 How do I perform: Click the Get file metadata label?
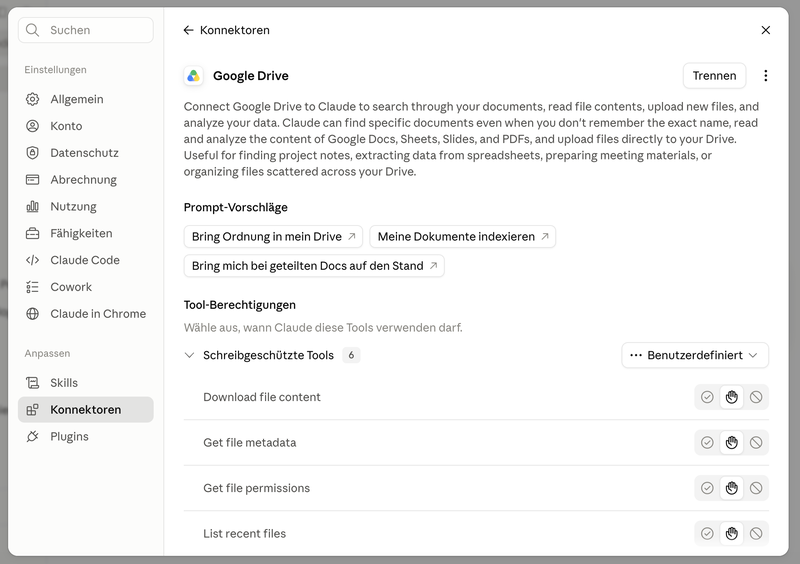(x=249, y=443)
